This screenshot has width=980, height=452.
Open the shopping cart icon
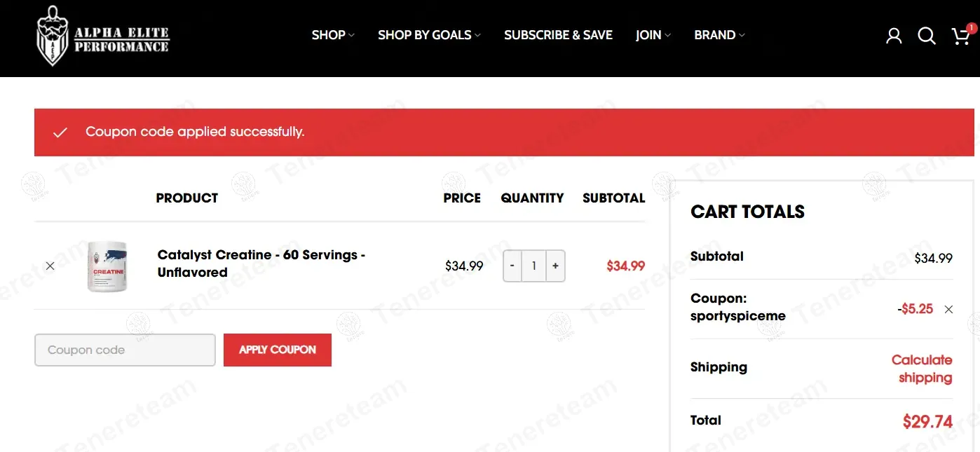pyautogui.click(x=960, y=36)
